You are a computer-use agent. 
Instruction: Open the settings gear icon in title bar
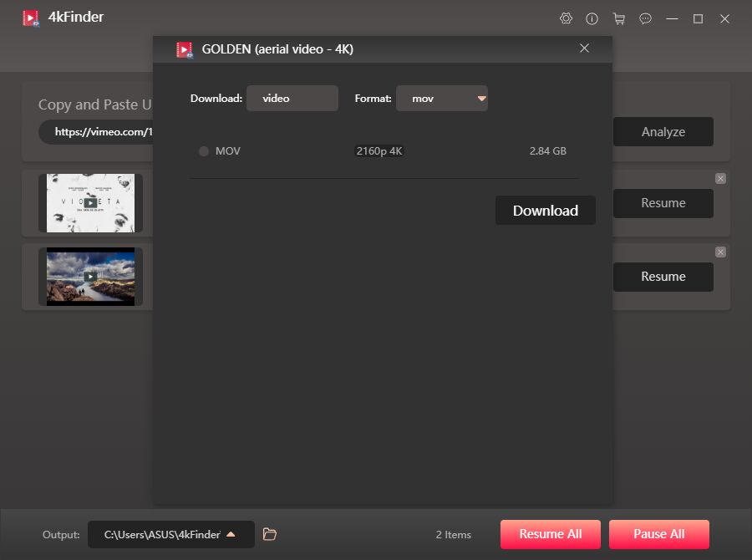(566, 18)
